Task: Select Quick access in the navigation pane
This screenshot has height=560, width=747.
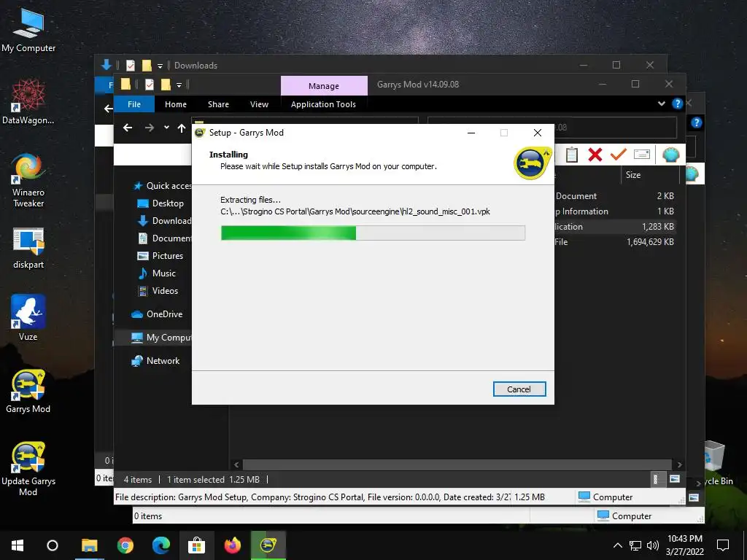Action: pyautogui.click(x=163, y=186)
